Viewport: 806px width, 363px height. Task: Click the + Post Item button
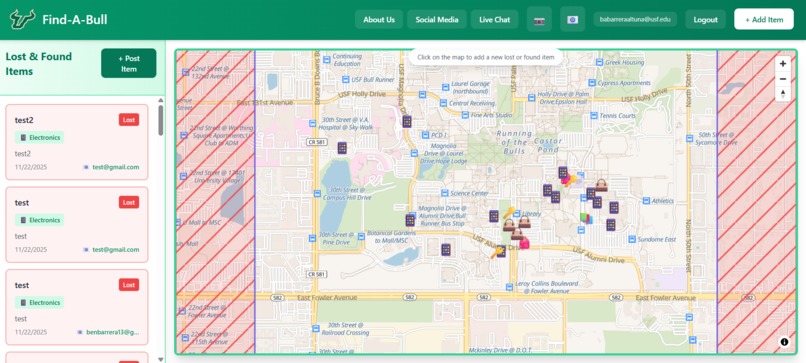[129, 63]
